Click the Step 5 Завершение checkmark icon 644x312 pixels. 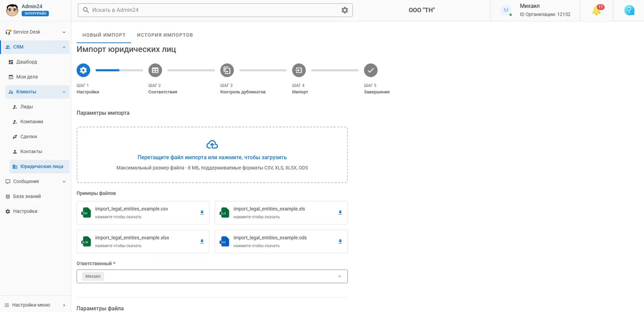coord(371,70)
